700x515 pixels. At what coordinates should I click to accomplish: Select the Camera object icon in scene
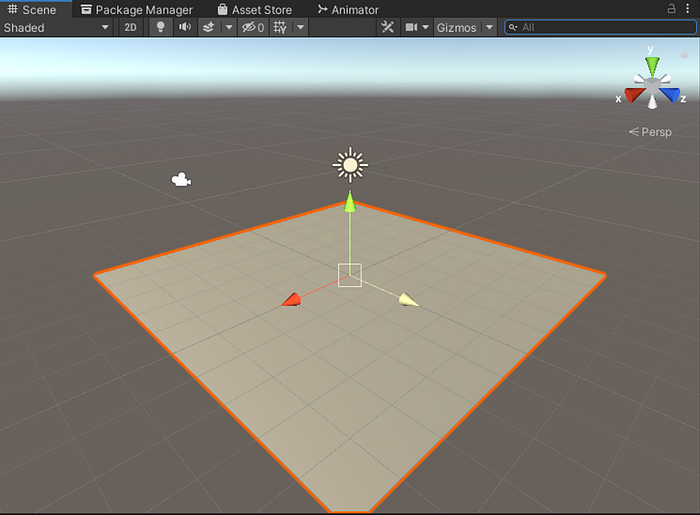click(181, 180)
